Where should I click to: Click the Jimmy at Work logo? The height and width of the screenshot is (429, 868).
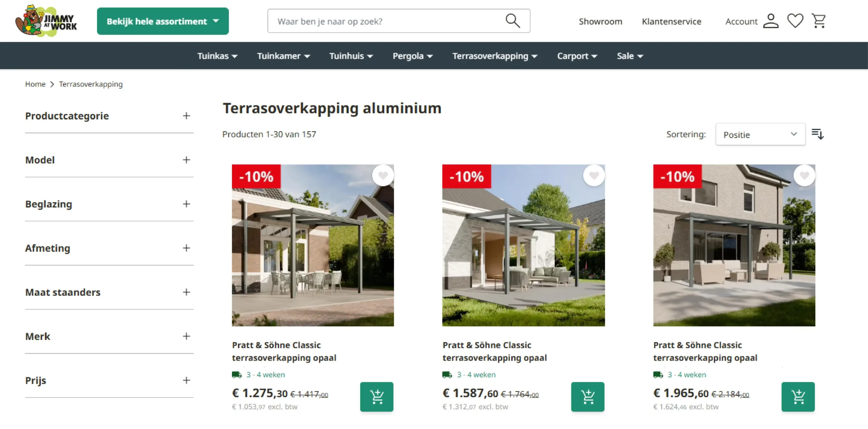(46, 21)
